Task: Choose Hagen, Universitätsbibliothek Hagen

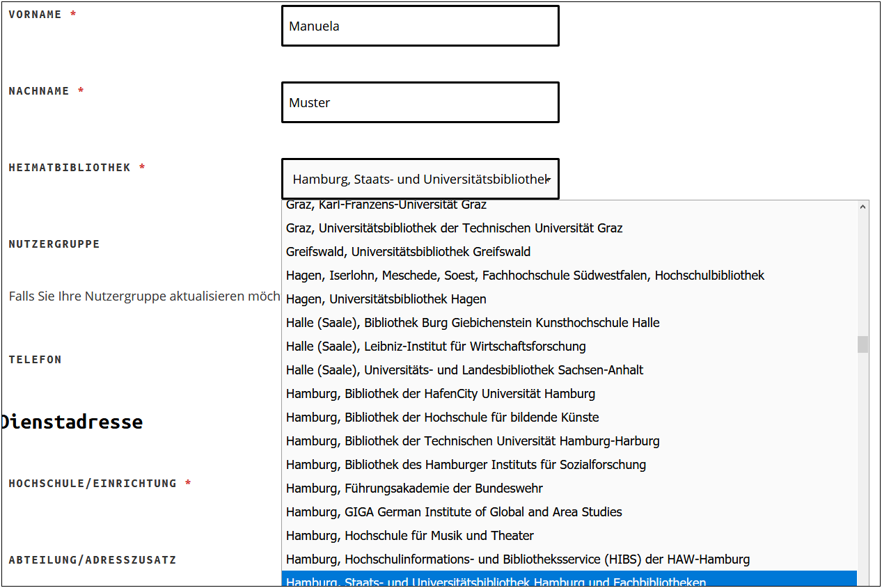Action: (569, 299)
